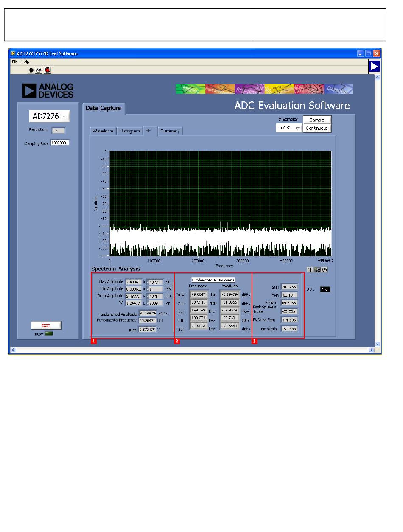Close the Eval Software window
The width and height of the screenshot is (403, 532).
pos(376,53)
